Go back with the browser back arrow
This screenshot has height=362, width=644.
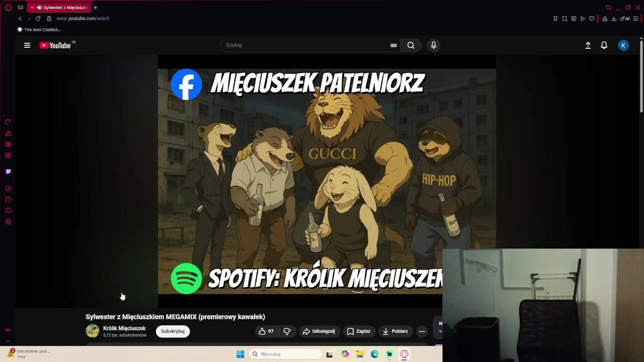[x=20, y=19]
